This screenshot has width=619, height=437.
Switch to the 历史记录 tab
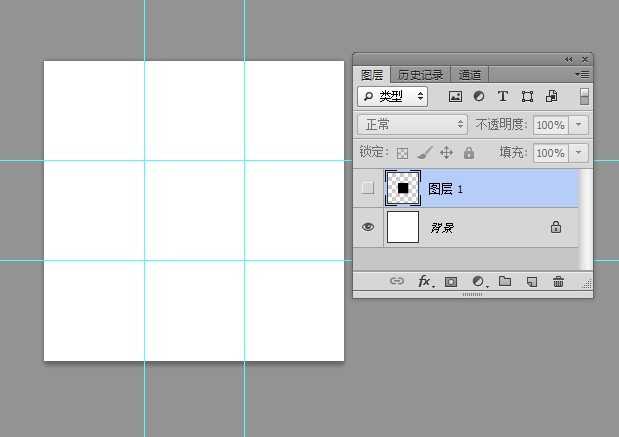(421, 75)
